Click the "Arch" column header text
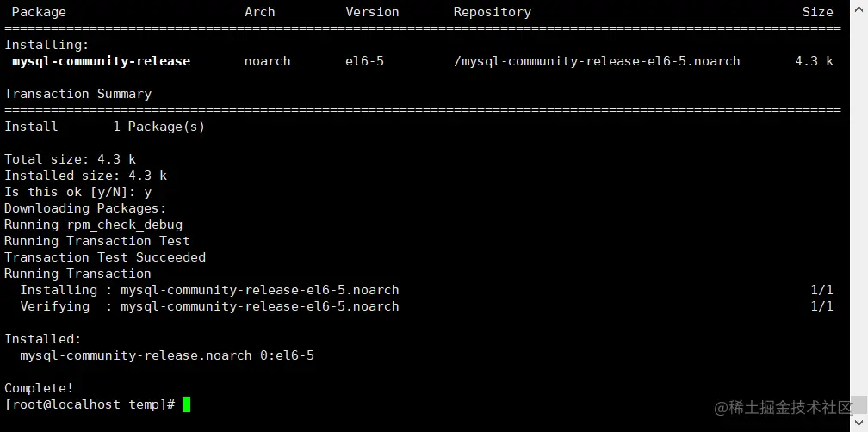Viewport: 868px width, 432px height. coord(260,12)
